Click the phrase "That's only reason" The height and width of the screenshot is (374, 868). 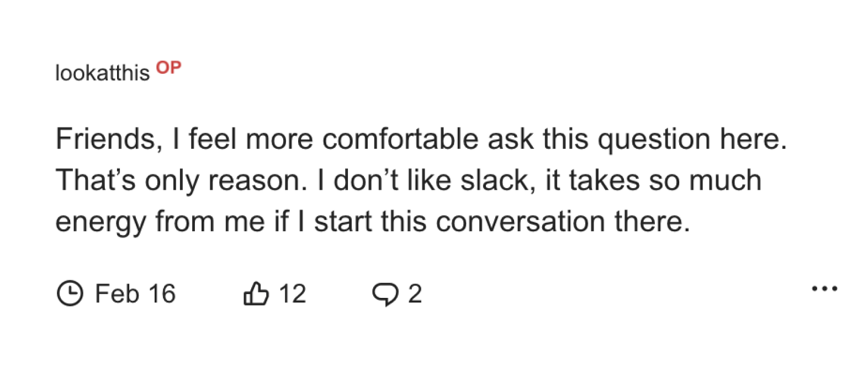point(181,180)
